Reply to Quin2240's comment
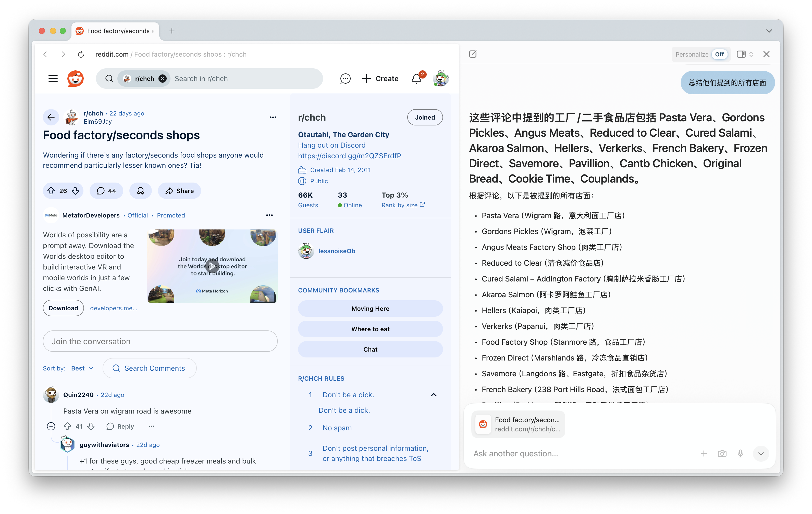Screen dimensions: 812x514 point(120,426)
